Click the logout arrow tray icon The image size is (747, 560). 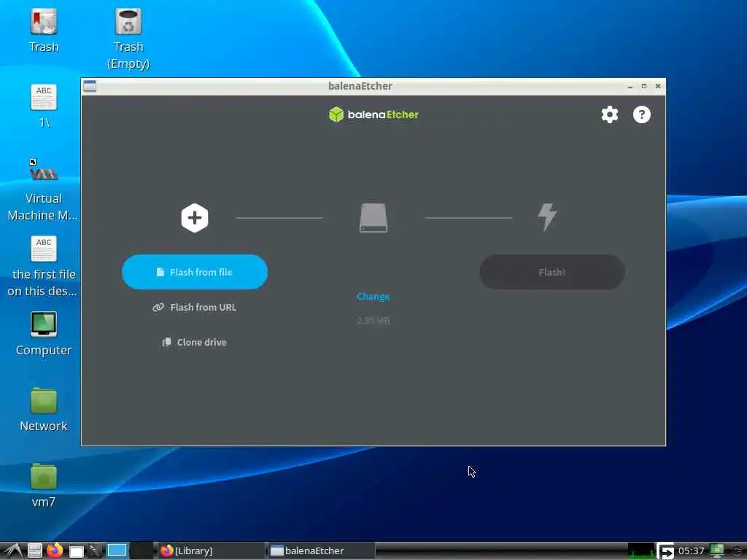coord(665,551)
